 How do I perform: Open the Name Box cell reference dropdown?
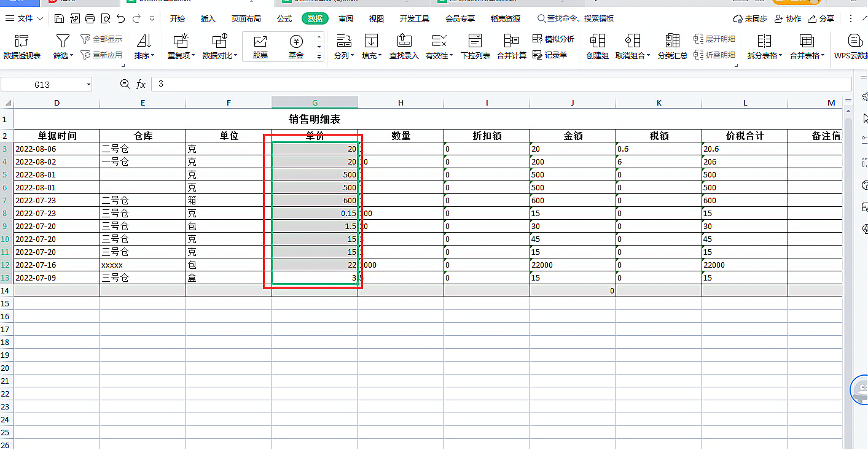(x=89, y=84)
